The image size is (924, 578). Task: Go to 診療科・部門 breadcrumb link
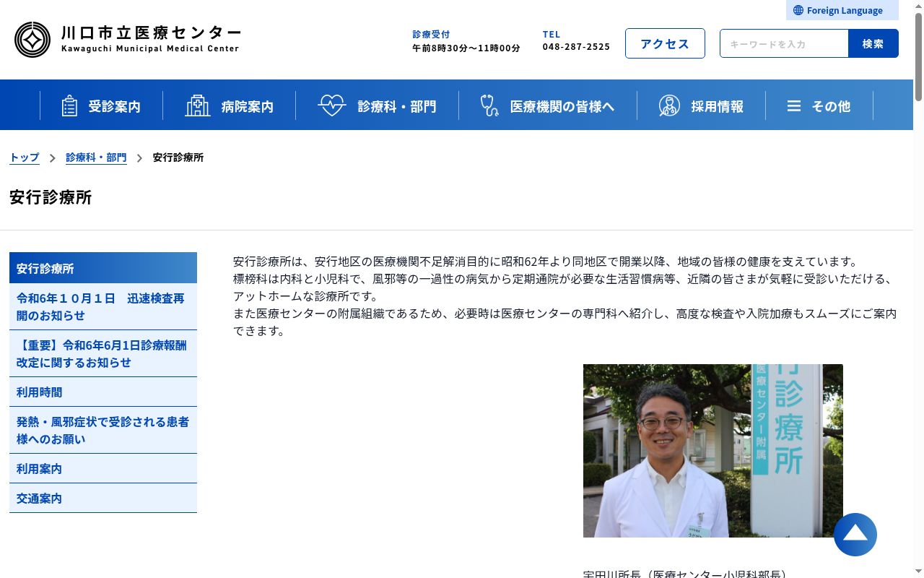point(96,158)
